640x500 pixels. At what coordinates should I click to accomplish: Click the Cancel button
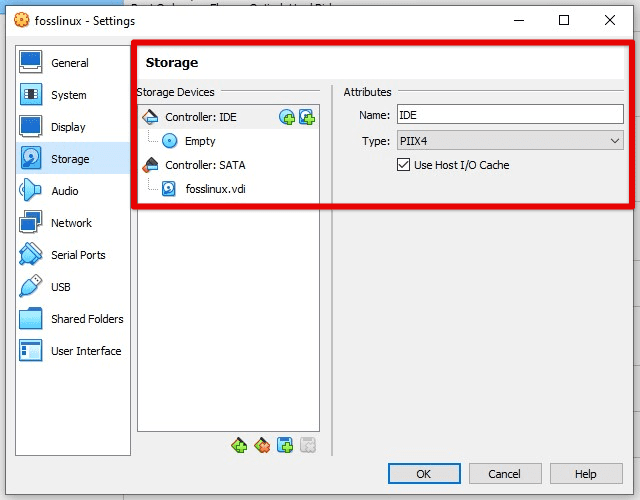coord(504,473)
